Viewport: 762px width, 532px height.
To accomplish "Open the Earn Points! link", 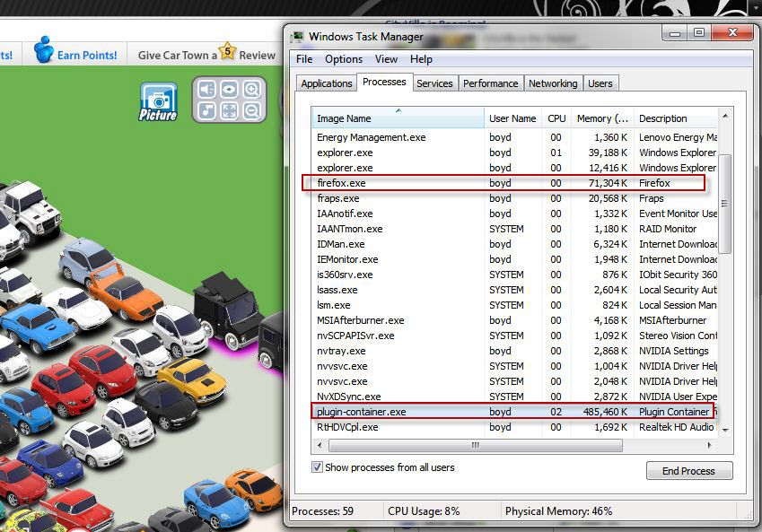I will point(87,56).
